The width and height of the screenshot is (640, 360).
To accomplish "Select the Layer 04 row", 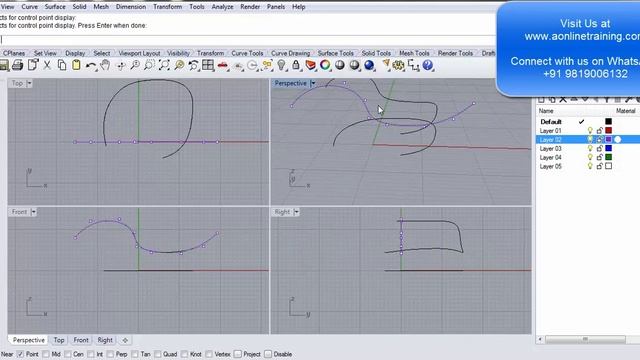I will tap(588, 157).
